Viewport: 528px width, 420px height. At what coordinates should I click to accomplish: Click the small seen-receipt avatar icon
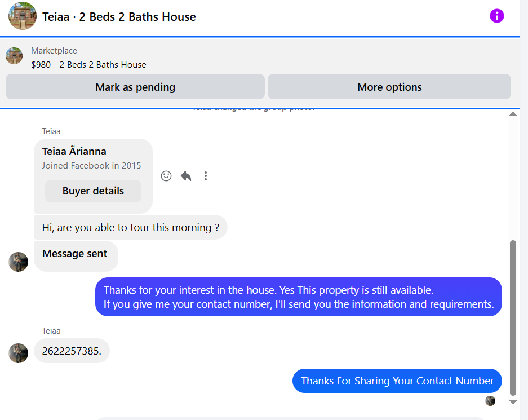(x=490, y=401)
